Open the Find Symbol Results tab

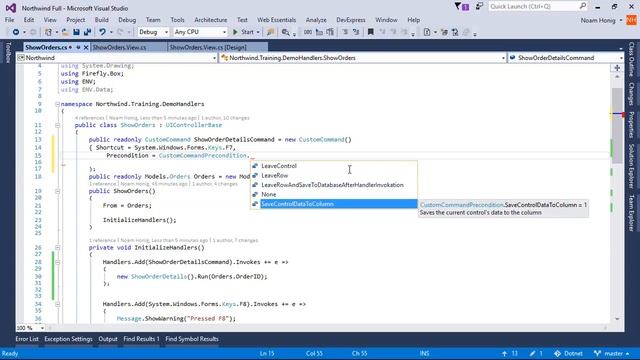(192, 339)
